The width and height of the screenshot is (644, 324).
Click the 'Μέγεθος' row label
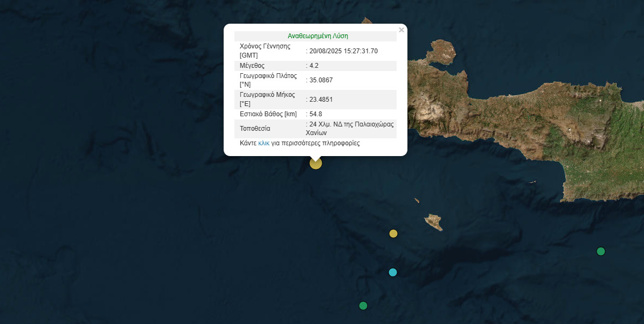[252, 66]
